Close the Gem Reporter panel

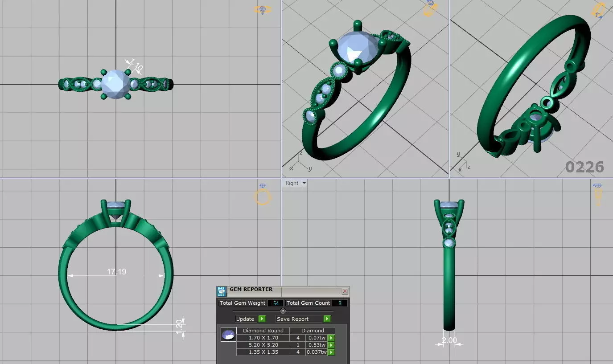point(345,291)
